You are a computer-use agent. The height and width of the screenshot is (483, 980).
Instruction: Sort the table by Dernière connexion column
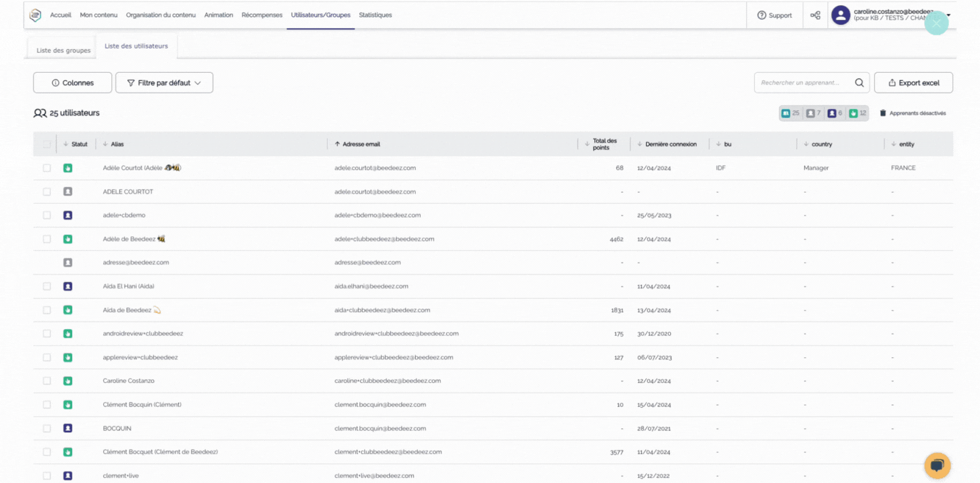[670, 144]
